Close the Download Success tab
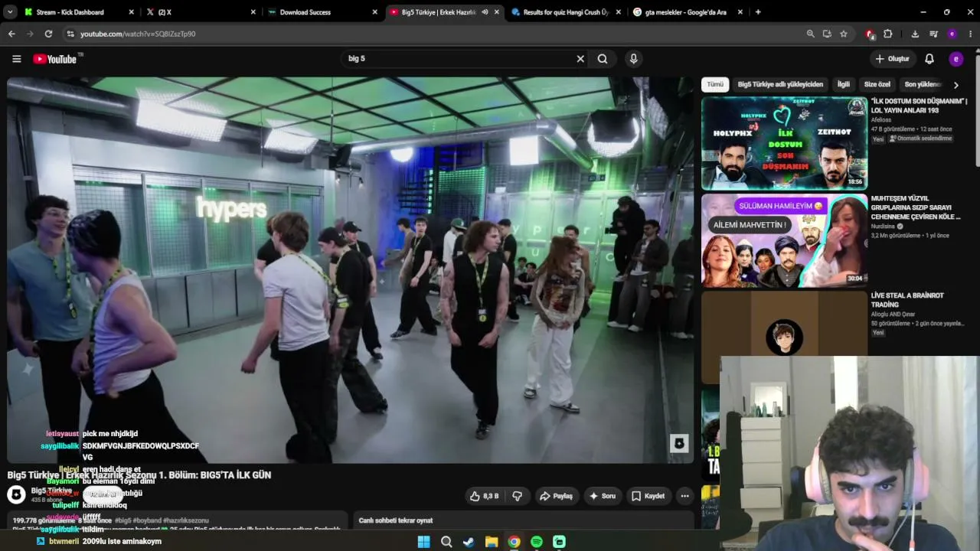Screen dimensions: 980x551 (375, 12)
